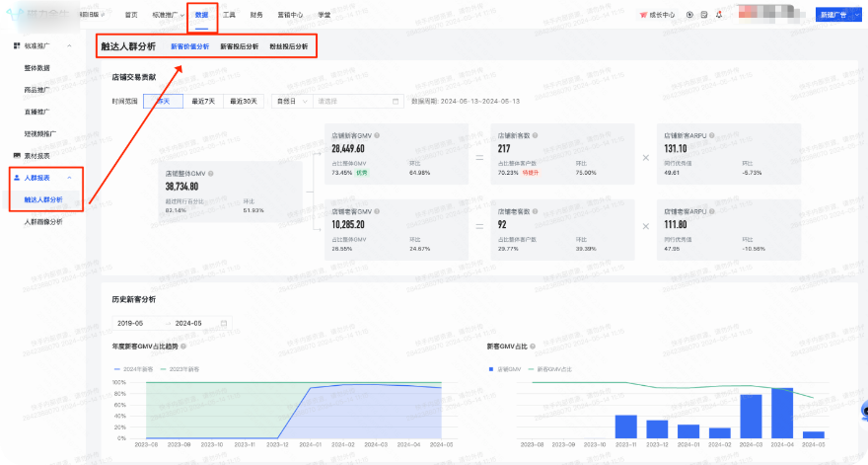Click the calendar icon in the date picker

(396, 101)
